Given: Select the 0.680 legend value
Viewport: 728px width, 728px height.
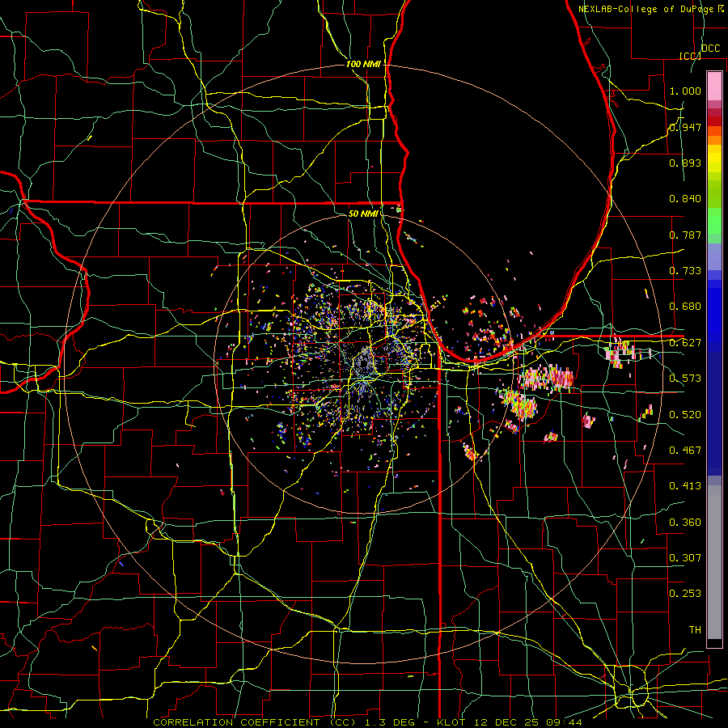Looking at the screenshot, I should (685, 307).
